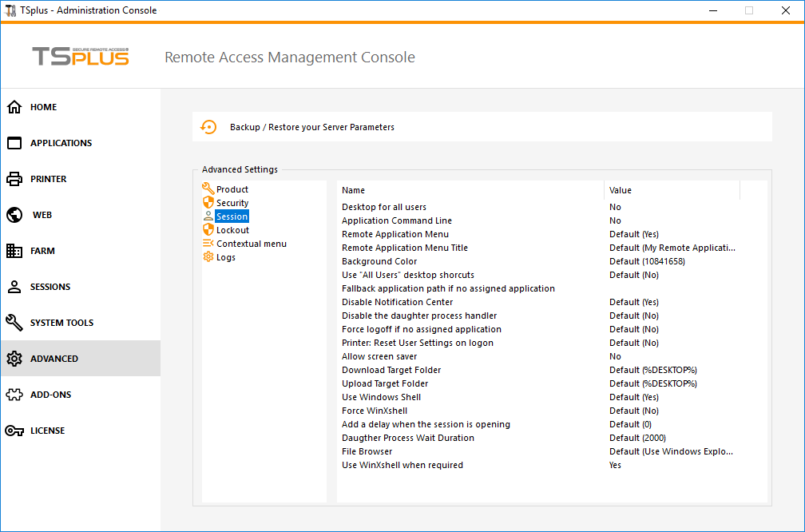Select Logs in the settings tree
The height and width of the screenshot is (532, 805).
(x=226, y=257)
